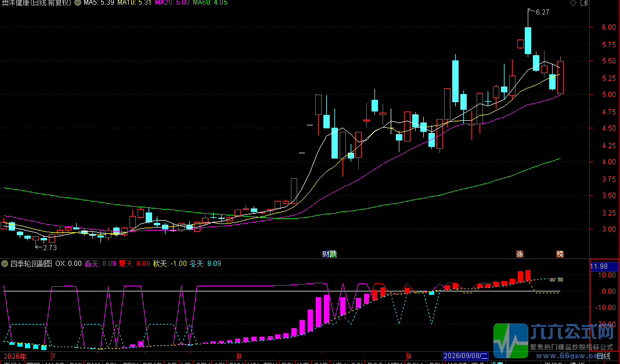Click the 6.00 price axis label
Screen dimensions: 620x364
608,27
